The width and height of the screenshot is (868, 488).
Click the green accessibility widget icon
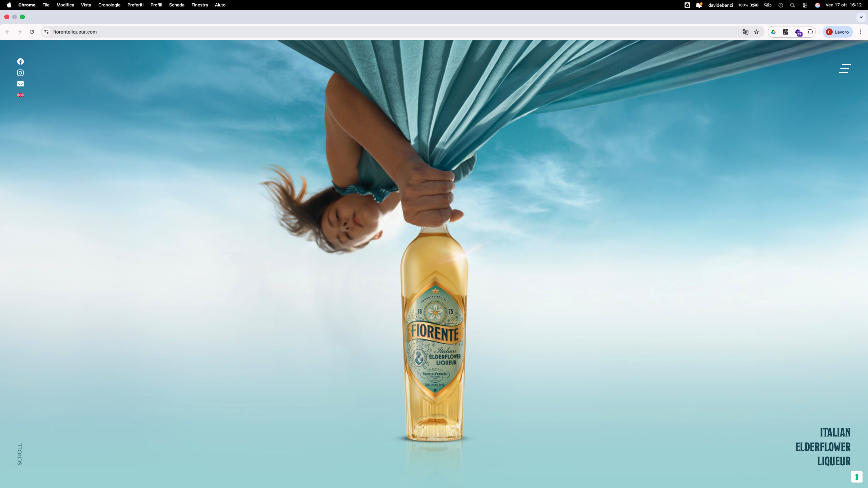coord(856,476)
